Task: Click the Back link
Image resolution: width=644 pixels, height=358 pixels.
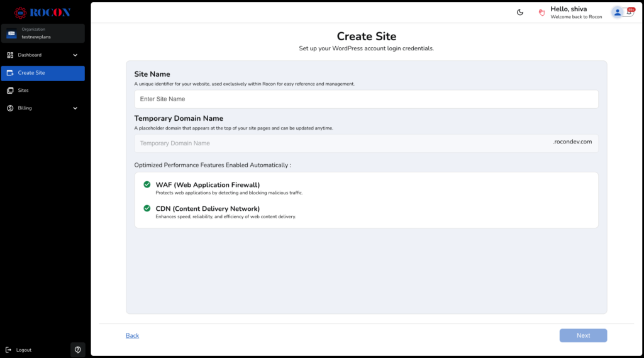Action: [132, 335]
